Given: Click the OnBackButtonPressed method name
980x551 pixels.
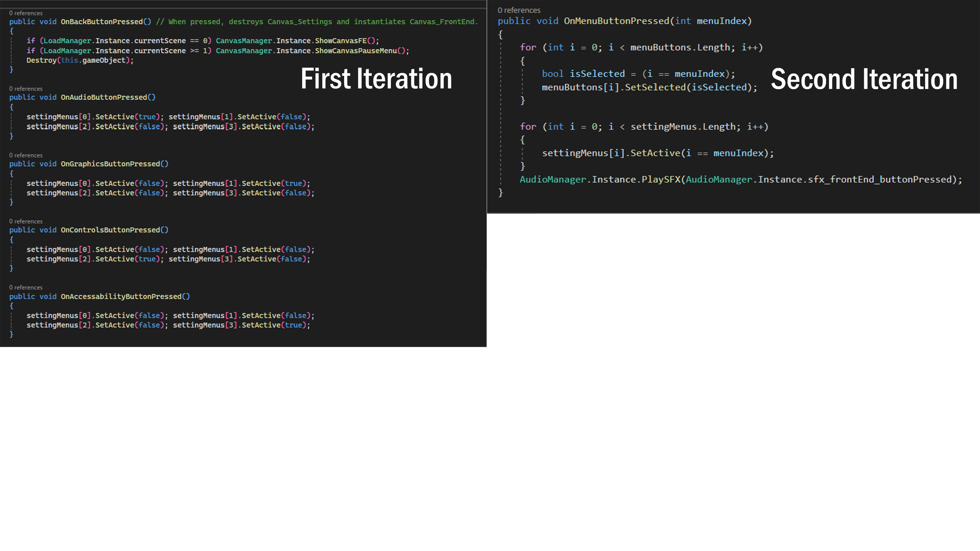Looking at the screenshot, I should point(102,22).
